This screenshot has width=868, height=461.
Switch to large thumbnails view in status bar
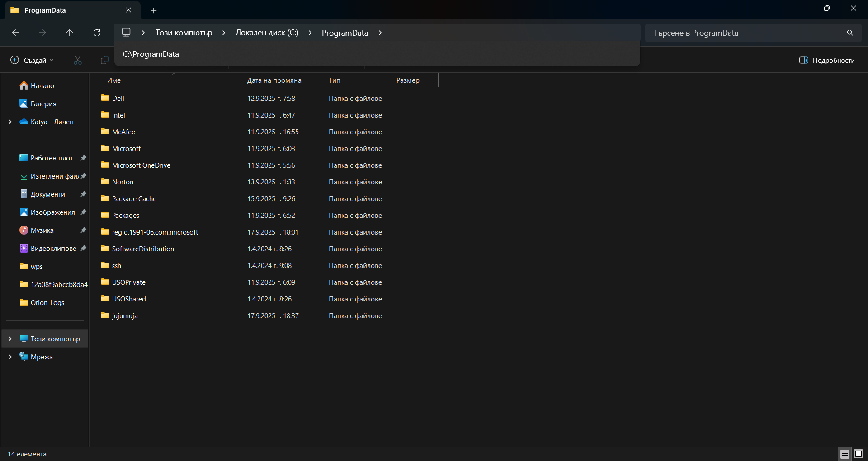pos(858,454)
